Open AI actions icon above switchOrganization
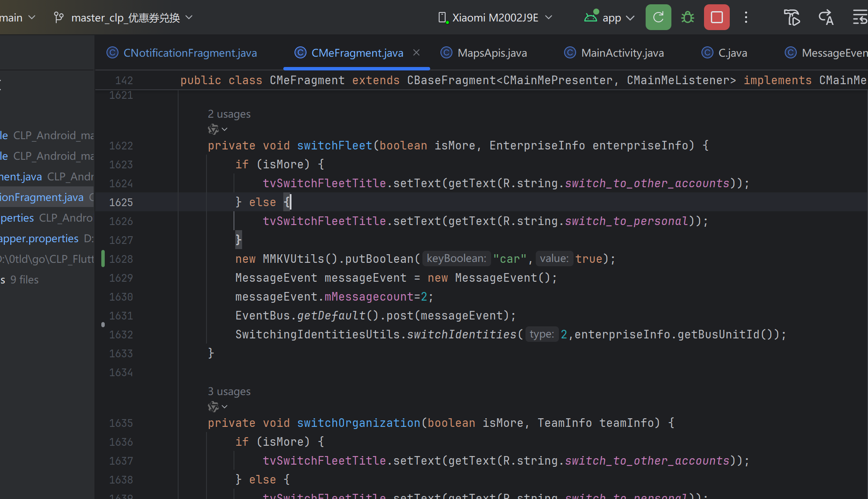 pyautogui.click(x=217, y=406)
